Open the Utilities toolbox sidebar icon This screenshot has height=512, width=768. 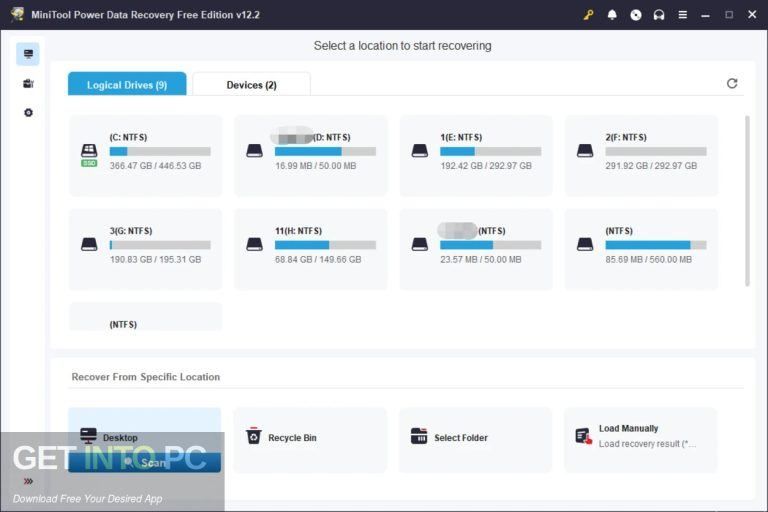click(28, 84)
